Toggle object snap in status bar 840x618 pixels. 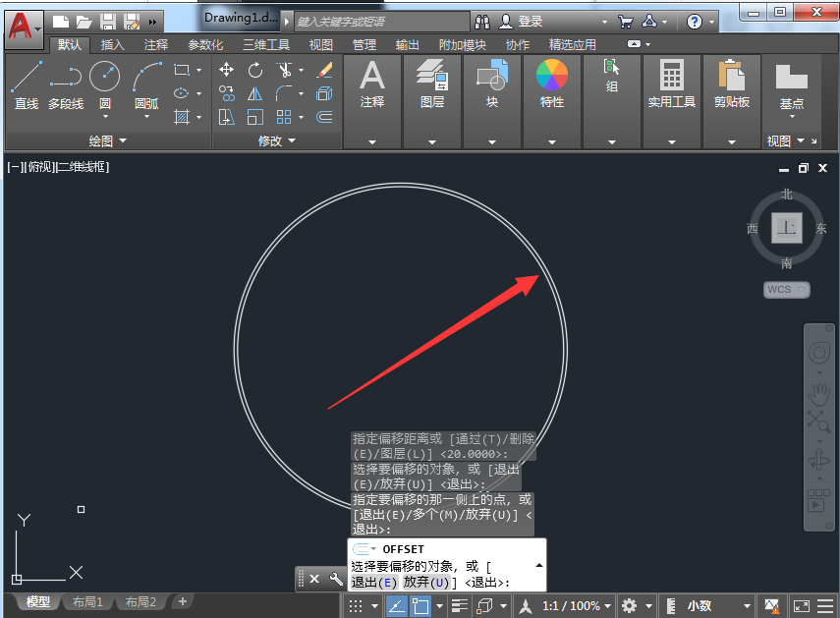[x=420, y=606]
